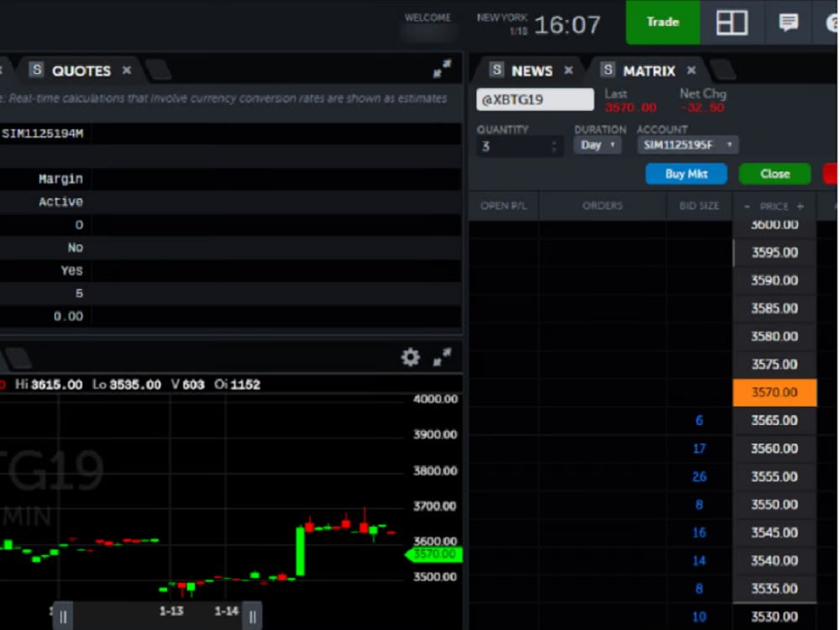This screenshot has height=630, width=840.
Task: Click the 3595.00 price row
Action: click(x=774, y=252)
